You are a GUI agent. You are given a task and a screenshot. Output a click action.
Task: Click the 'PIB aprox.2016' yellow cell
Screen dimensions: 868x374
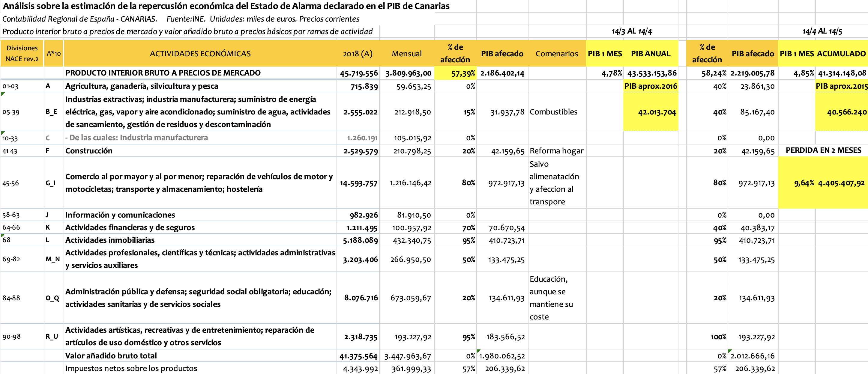(x=650, y=86)
